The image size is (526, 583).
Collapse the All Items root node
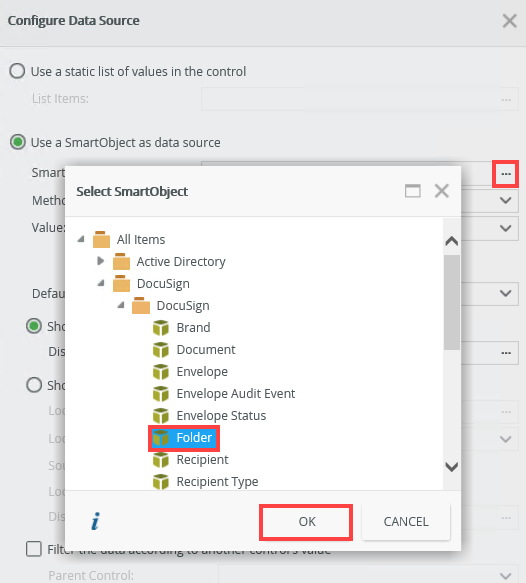pos(81,239)
